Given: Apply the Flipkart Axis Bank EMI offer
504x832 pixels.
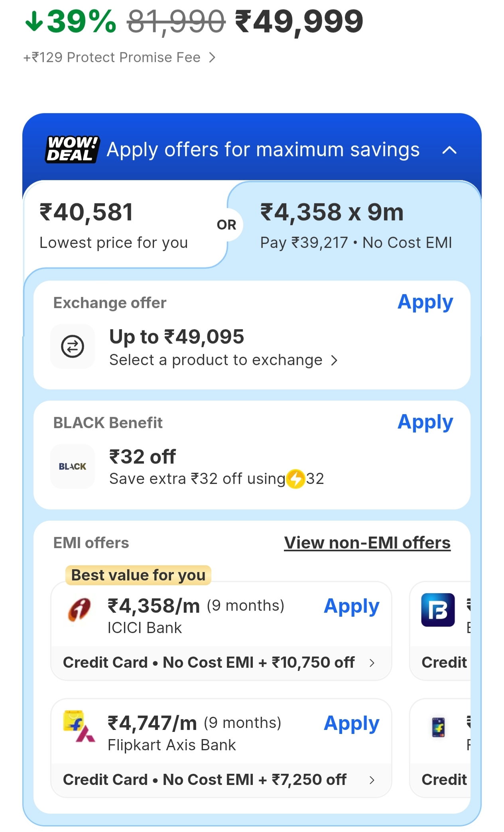Looking at the screenshot, I should [x=351, y=724].
